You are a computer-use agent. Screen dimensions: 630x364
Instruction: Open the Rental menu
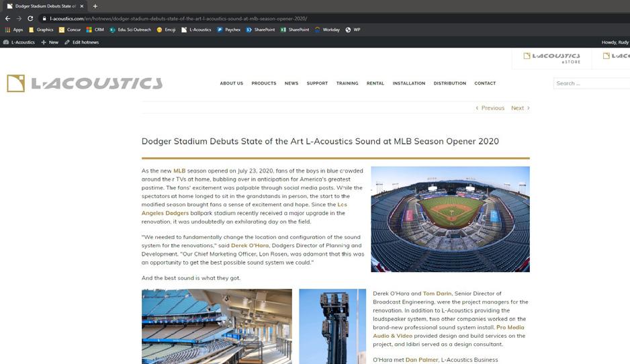[x=375, y=83]
